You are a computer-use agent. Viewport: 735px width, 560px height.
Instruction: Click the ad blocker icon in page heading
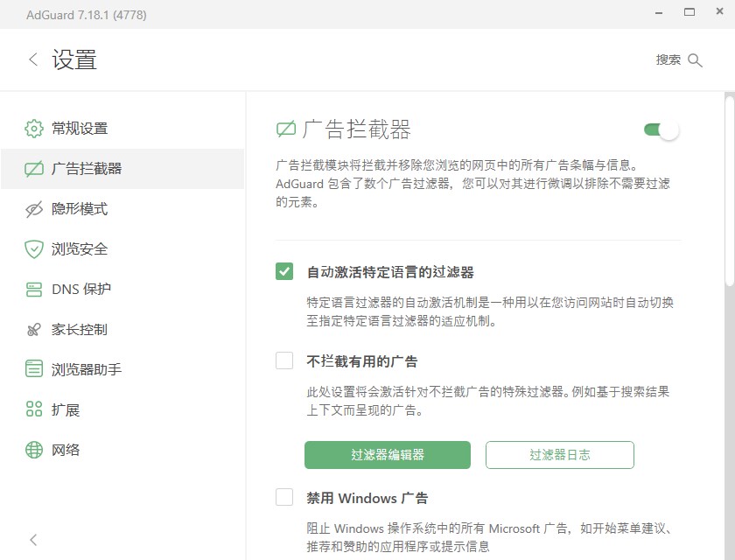coord(286,129)
